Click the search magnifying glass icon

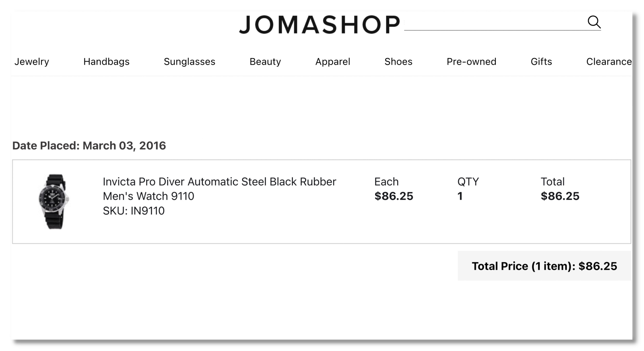[594, 22]
